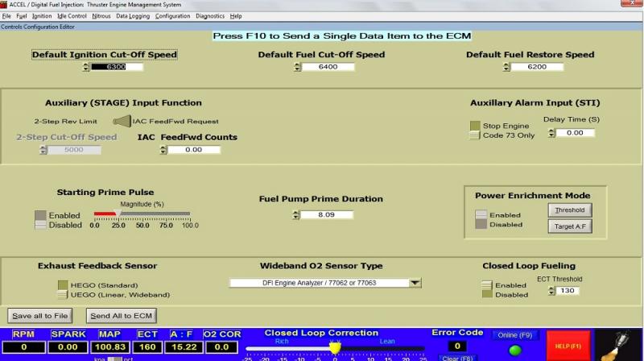644x361 pixels.
Task: Click the Closed Loop Correction yellow slider marker
Action: click(x=335, y=348)
